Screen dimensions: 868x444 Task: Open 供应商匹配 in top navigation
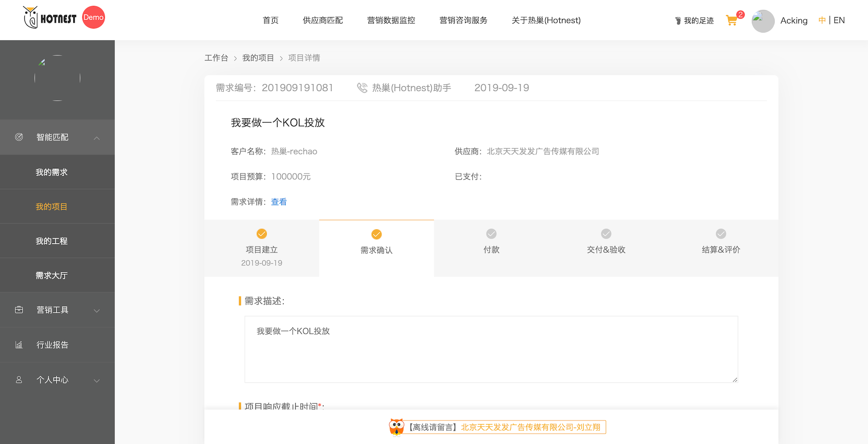point(323,20)
